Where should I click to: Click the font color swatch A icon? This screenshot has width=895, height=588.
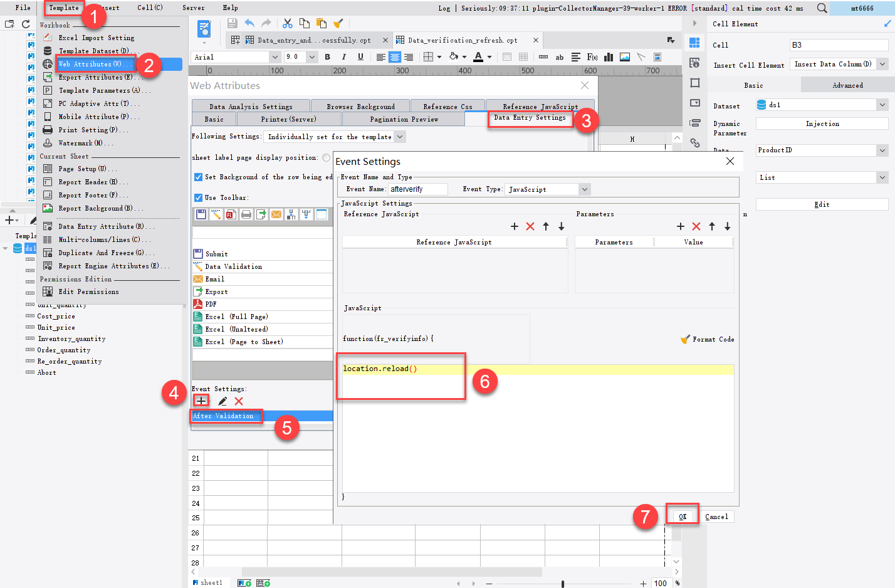tap(478, 57)
